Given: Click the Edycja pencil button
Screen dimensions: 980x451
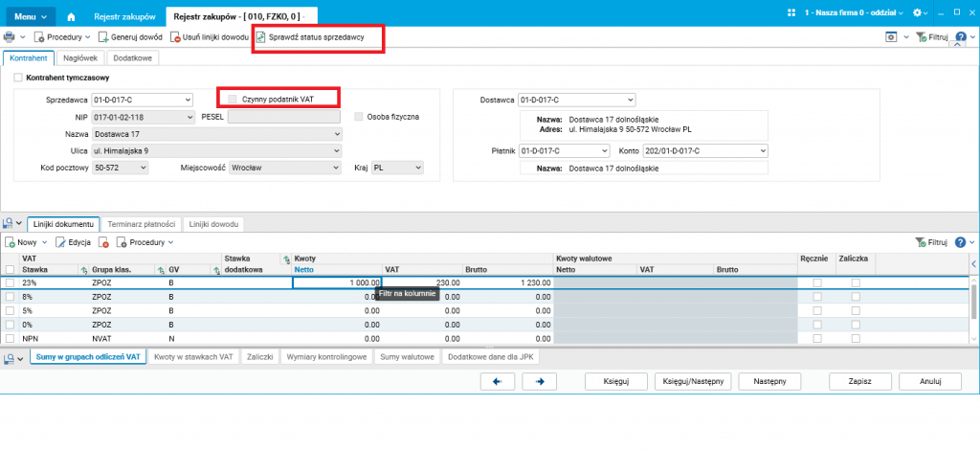Looking at the screenshot, I should click(x=74, y=242).
